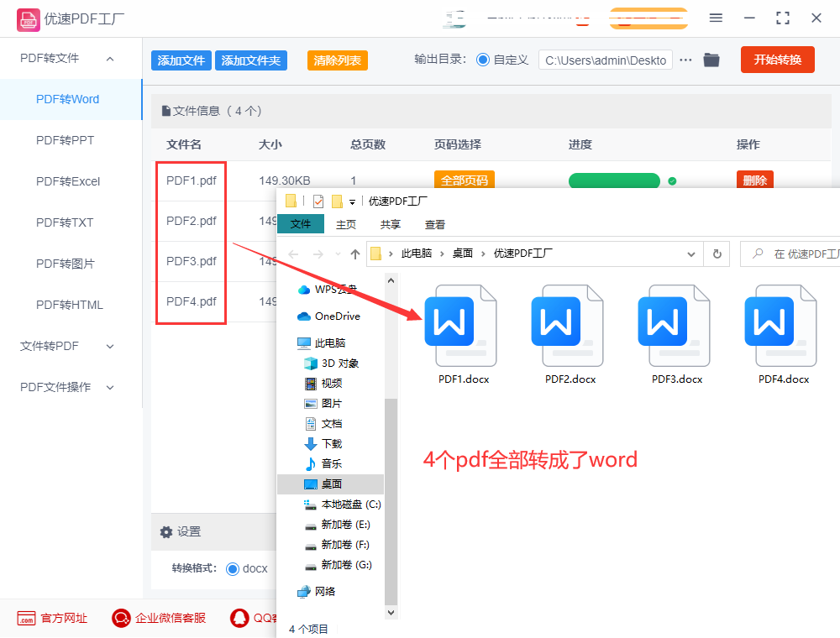
Task: Select OneDrive in Explorer navigation pane
Action: click(x=328, y=316)
